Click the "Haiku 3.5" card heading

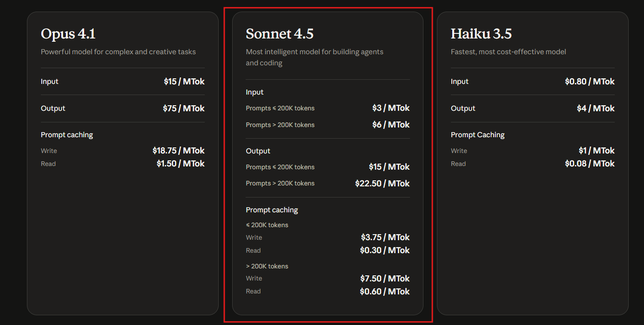pos(481,34)
